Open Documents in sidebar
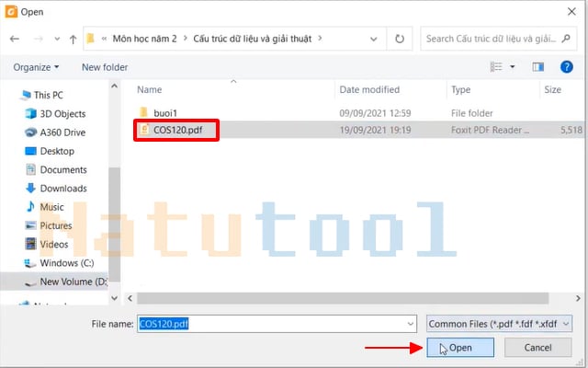 [63, 169]
